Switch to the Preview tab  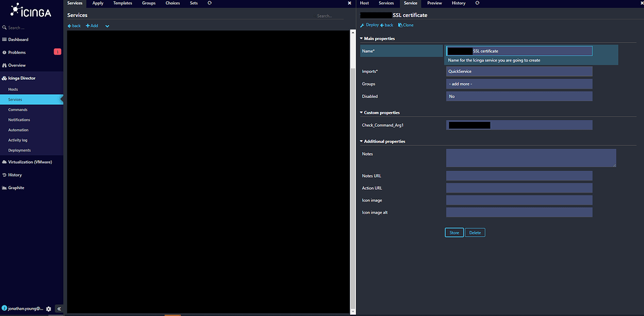click(x=434, y=3)
